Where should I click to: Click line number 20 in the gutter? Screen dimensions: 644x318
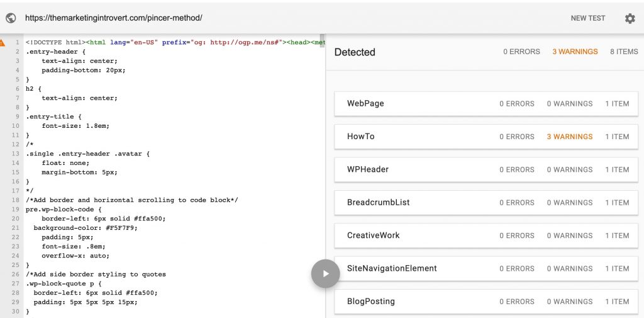(x=16, y=219)
